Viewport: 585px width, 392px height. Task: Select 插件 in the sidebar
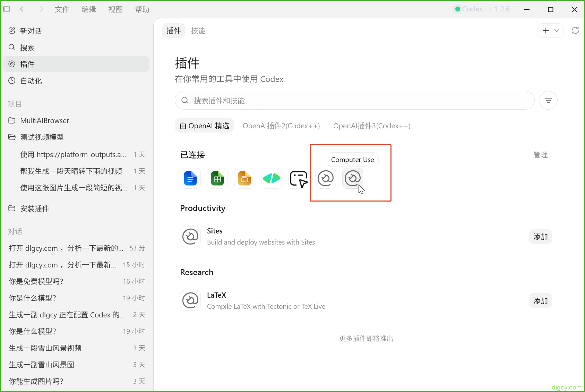76,64
